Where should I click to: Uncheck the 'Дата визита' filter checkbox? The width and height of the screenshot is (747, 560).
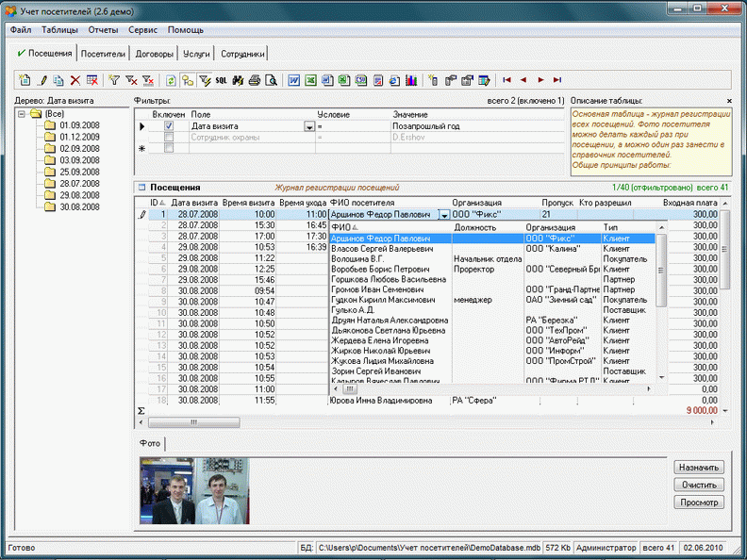(x=169, y=125)
